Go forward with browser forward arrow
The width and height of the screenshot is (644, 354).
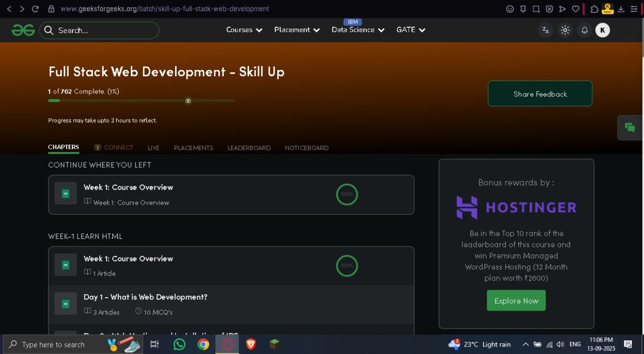pyautogui.click(x=21, y=9)
